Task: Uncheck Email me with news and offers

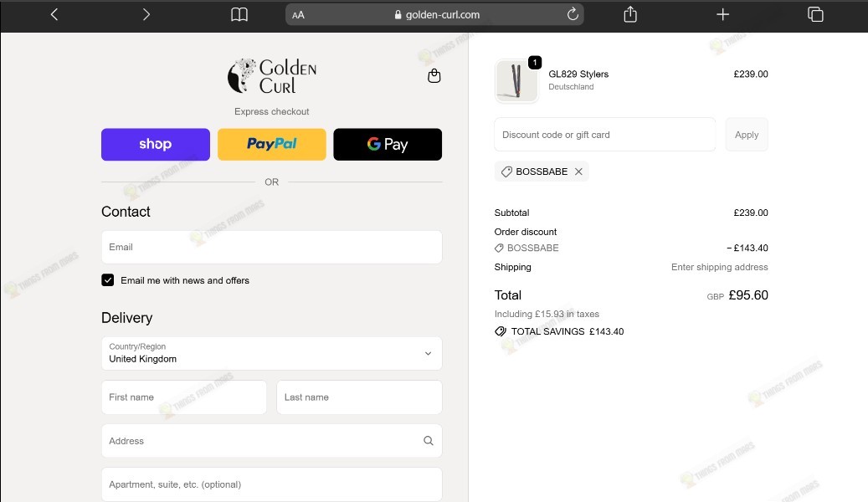Action: [x=107, y=280]
